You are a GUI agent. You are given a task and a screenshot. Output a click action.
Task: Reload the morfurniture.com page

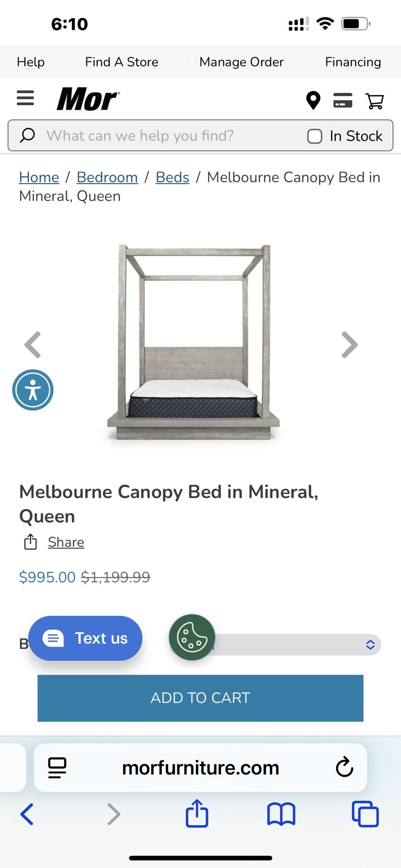click(344, 767)
